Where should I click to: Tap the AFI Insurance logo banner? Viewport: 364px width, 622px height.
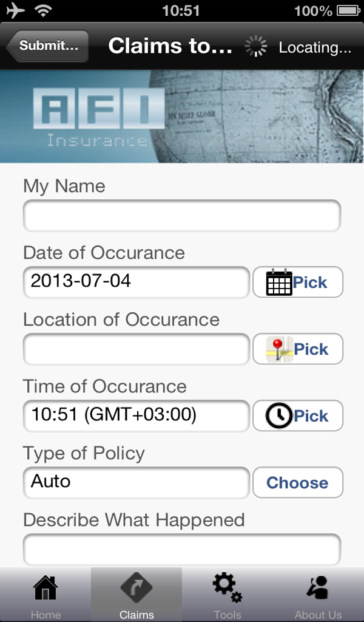click(91, 115)
